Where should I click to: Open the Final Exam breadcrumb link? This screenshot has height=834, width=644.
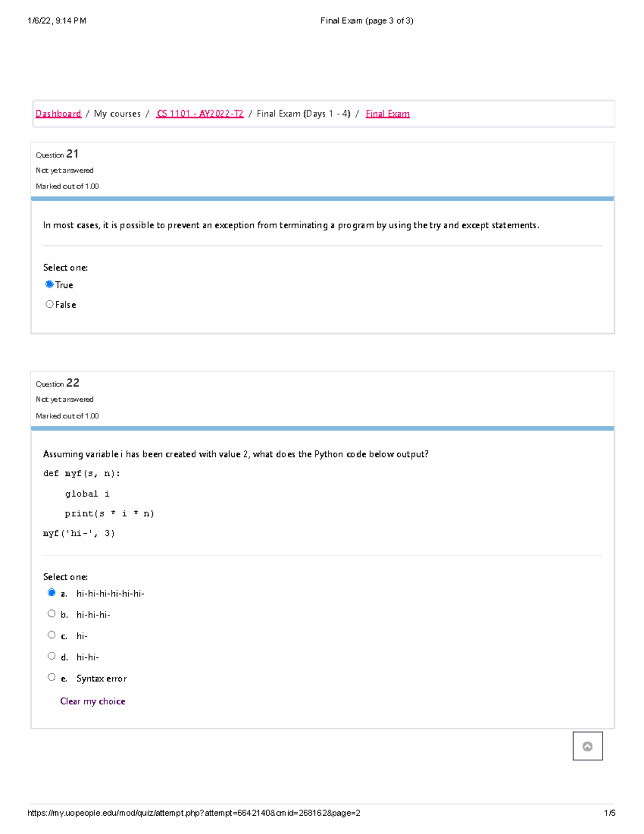click(x=387, y=113)
